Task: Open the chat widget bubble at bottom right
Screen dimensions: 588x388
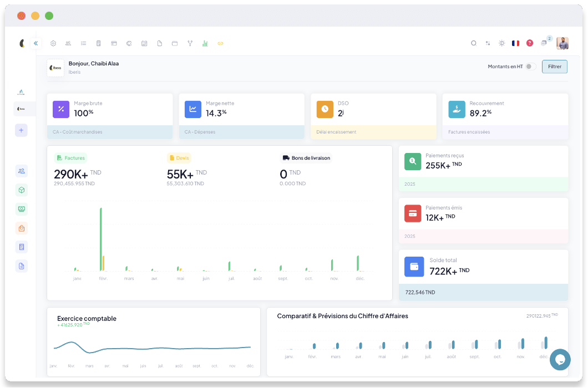Action: 560,359
